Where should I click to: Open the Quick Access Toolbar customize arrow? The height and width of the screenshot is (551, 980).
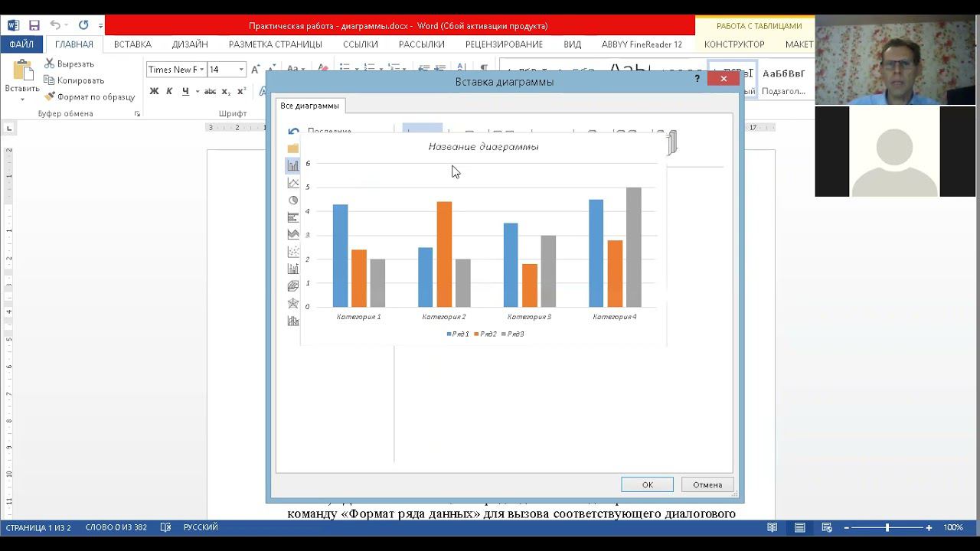point(100,26)
